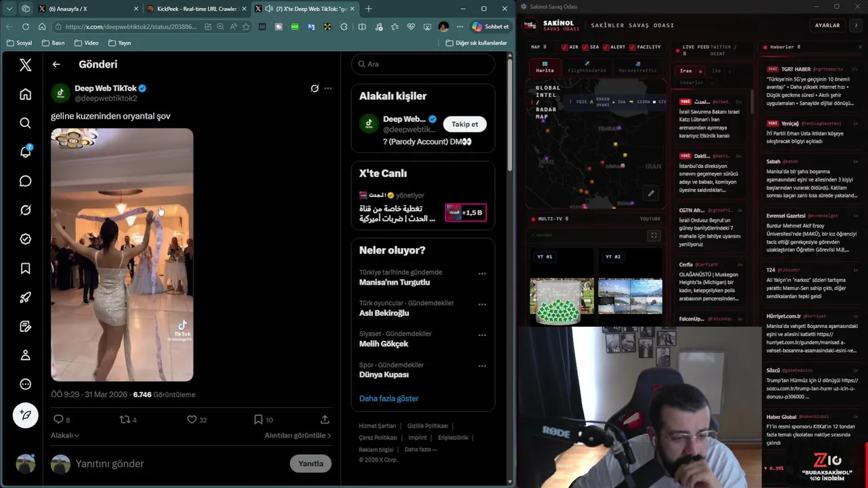Expand the Alakalı replies sort dropdown

[x=65, y=435]
